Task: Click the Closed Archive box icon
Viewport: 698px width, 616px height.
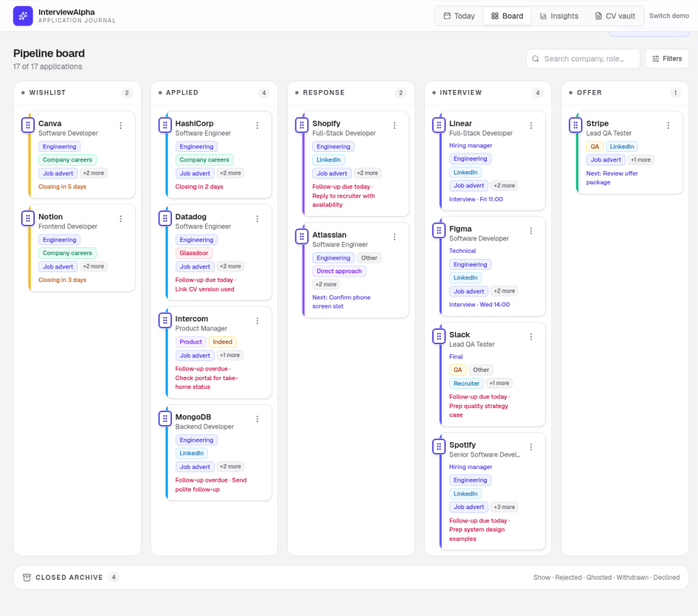Action: tap(27, 577)
